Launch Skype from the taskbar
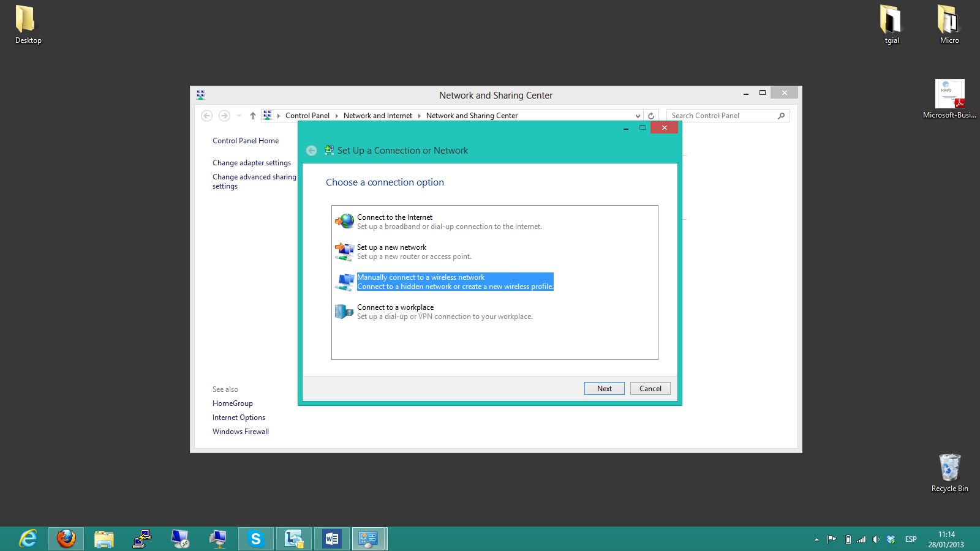Image resolution: width=980 pixels, height=551 pixels. tap(256, 539)
